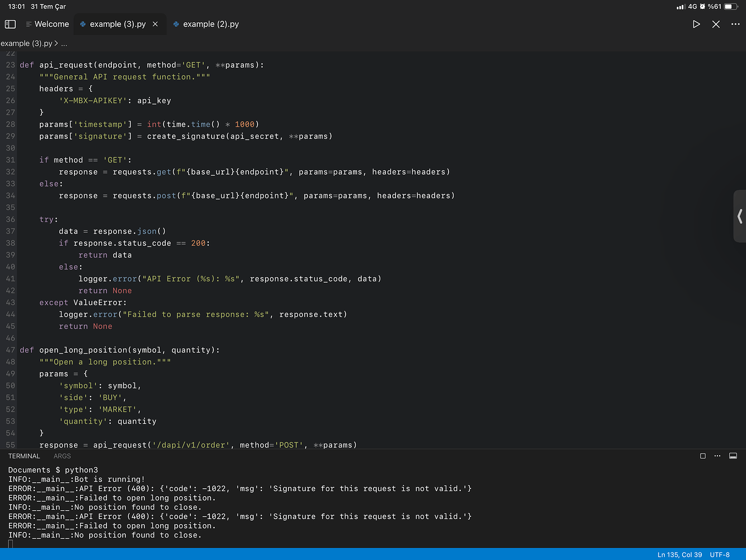746x560 pixels.
Task: Open the terminal panel more actions menu
Action: coord(717,456)
